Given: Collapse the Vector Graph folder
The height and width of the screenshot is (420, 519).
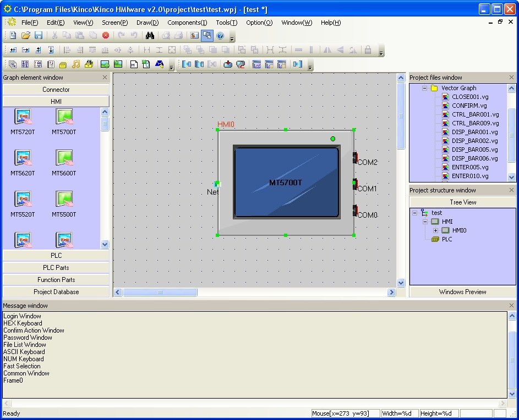Looking at the screenshot, I should pyautogui.click(x=425, y=88).
